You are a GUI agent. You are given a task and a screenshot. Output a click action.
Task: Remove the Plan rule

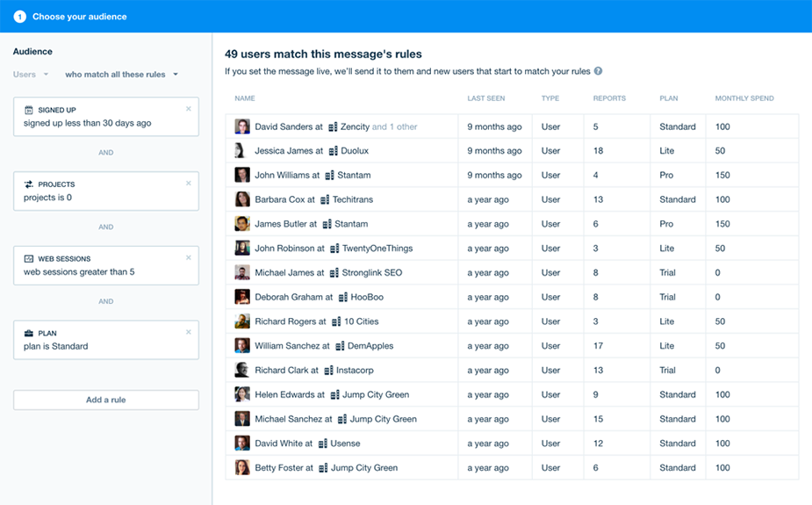tap(189, 332)
